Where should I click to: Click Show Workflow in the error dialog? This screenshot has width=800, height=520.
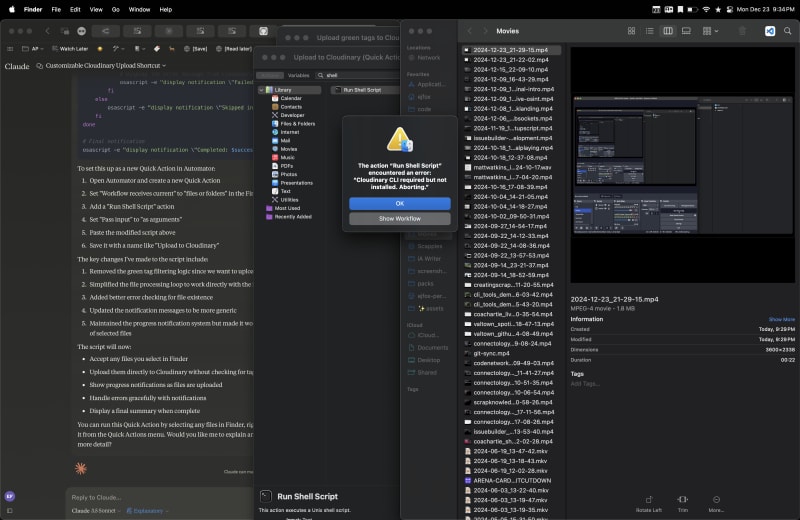point(399,218)
